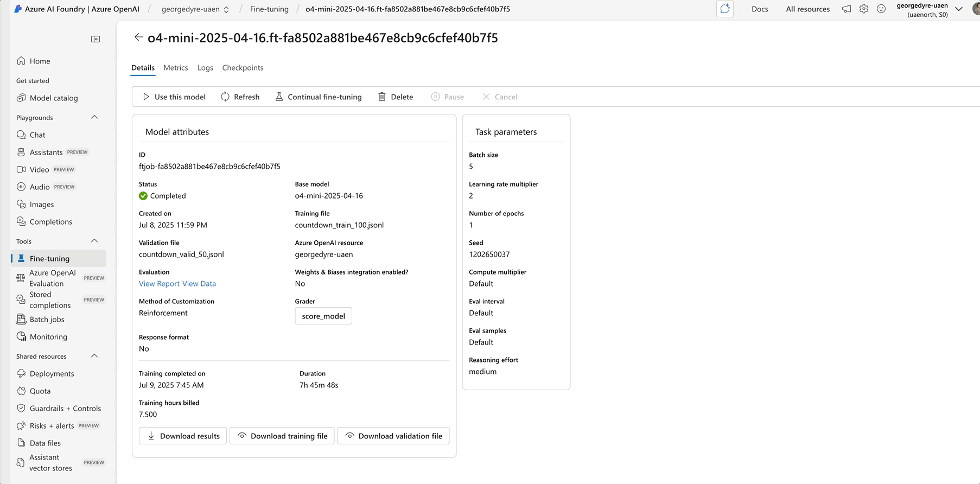
Task: Click the Refresh icon in toolbar
Action: (x=225, y=97)
